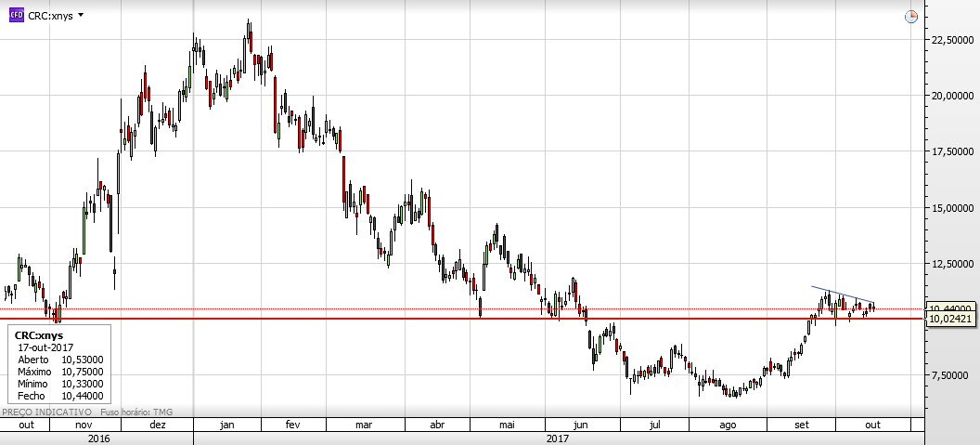Click the mar month label on time axis
Image resolution: width=980 pixels, height=445 pixels.
364,425
